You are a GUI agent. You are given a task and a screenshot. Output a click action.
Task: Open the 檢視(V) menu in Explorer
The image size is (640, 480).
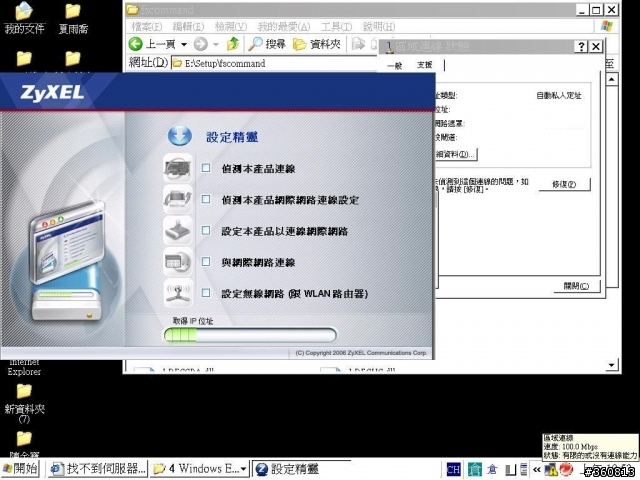pyautogui.click(x=231, y=27)
